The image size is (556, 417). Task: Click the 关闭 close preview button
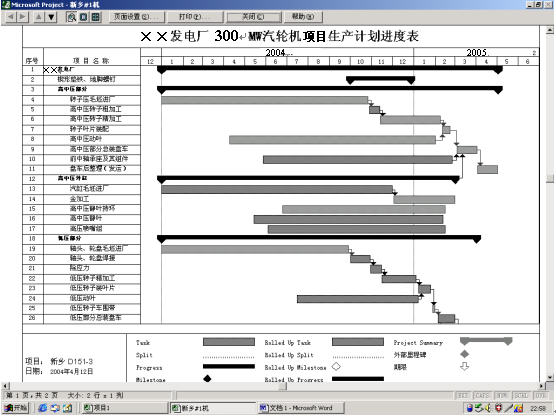(x=253, y=17)
